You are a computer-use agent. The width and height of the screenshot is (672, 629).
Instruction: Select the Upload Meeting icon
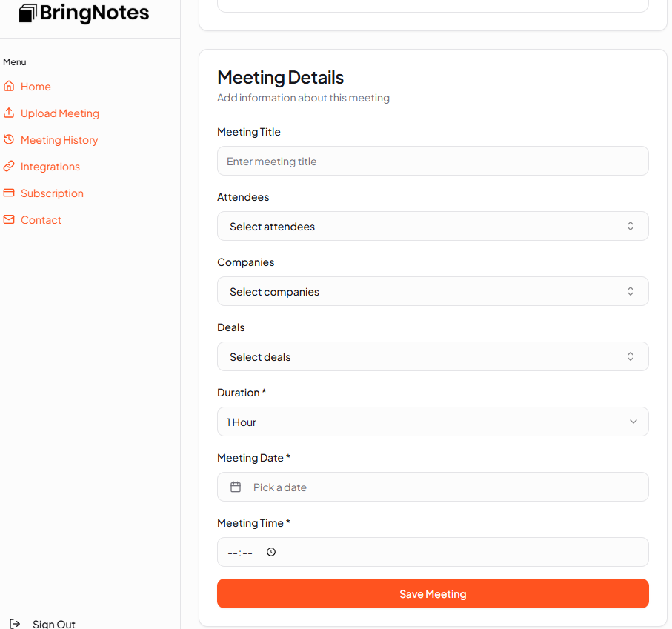coord(10,113)
